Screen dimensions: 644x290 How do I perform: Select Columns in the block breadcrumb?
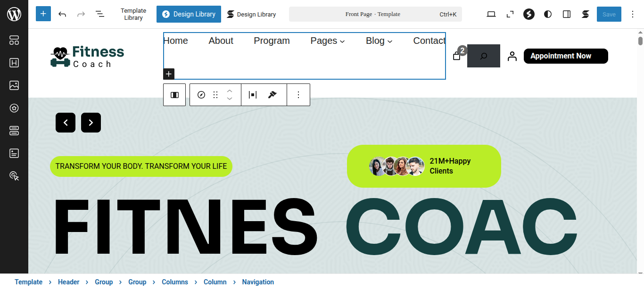(x=175, y=282)
